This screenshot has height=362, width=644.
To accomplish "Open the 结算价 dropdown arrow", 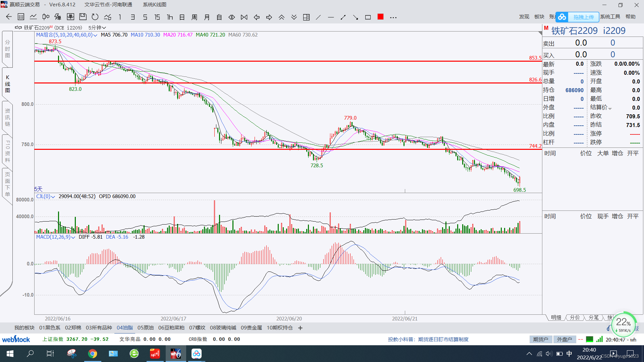I will (610, 108).
